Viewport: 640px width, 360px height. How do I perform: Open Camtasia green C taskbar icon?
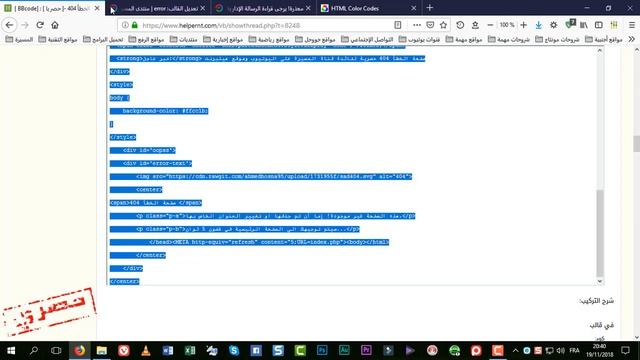300,351
